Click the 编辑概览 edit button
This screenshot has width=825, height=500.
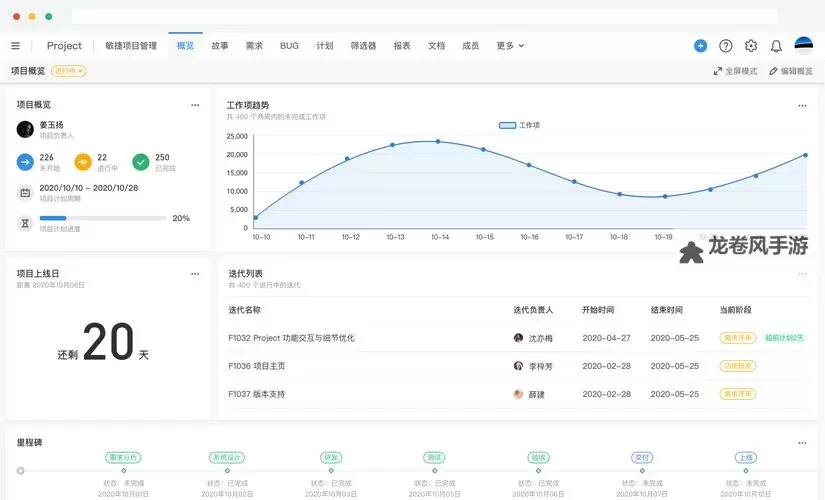791,71
